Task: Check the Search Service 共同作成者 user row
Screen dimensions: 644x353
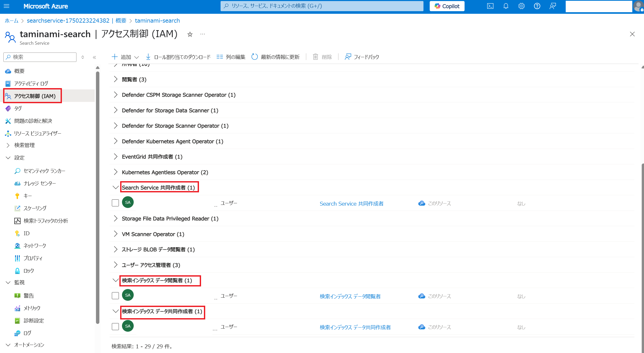Action: (115, 203)
